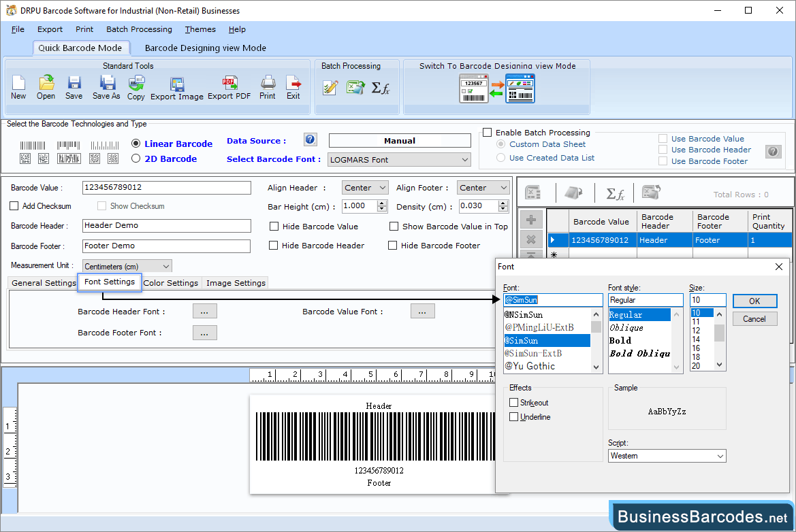
Task: Click Batch Processing Excel export icon
Action: click(x=355, y=87)
